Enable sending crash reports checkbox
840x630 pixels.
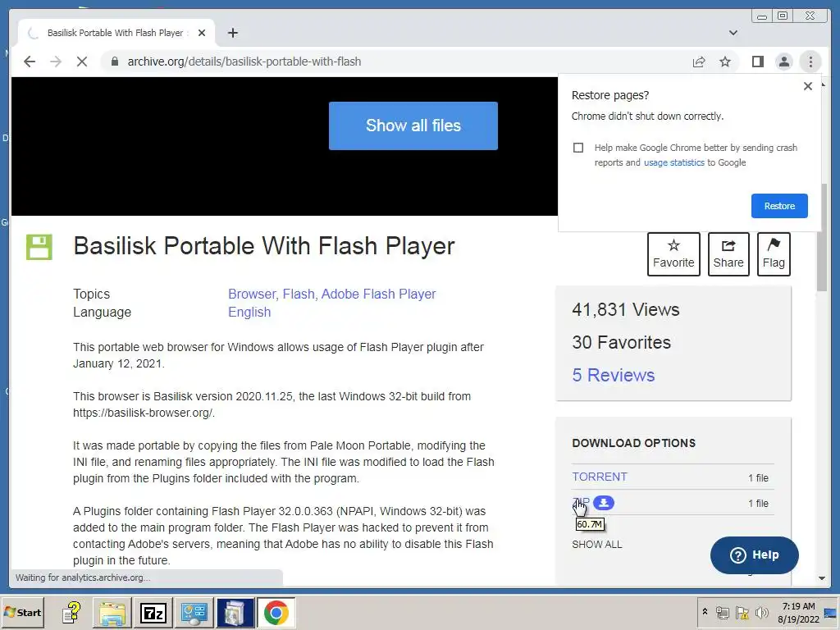pyautogui.click(x=578, y=148)
